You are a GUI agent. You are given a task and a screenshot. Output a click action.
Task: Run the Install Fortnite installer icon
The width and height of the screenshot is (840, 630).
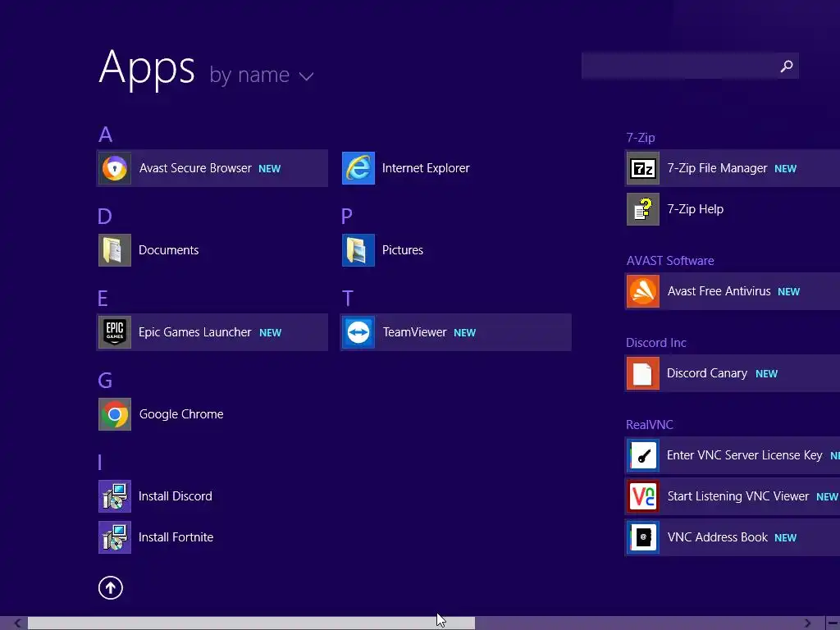[x=115, y=537]
